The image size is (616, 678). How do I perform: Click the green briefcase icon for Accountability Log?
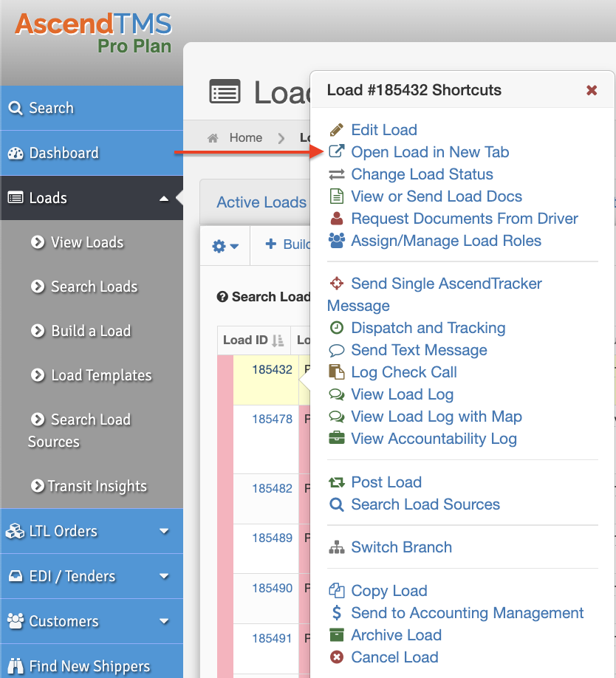[x=336, y=439]
